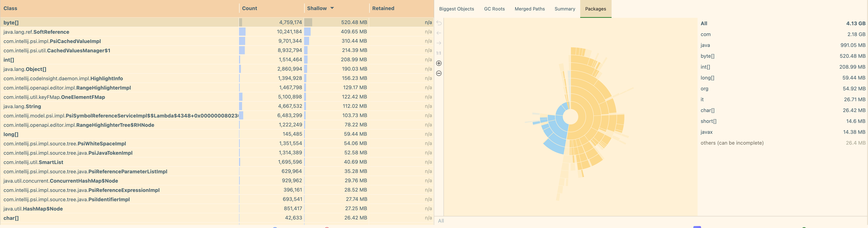The height and width of the screenshot is (228, 868).
Task: Click the java package entry
Action: click(x=783, y=45)
